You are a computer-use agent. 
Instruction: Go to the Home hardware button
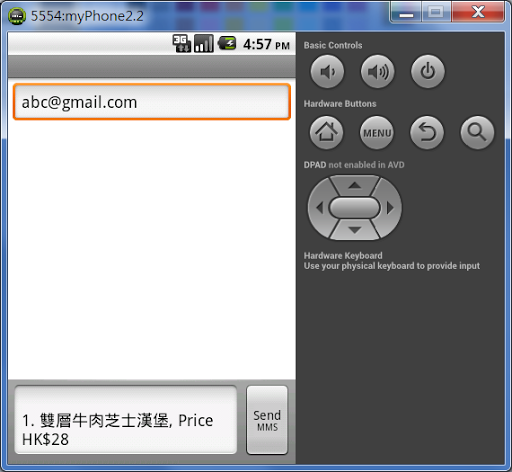click(x=326, y=133)
